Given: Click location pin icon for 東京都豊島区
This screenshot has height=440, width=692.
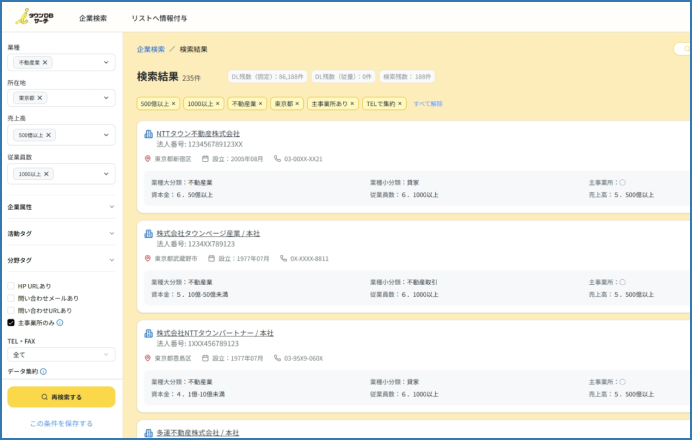Looking at the screenshot, I should [148, 358].
